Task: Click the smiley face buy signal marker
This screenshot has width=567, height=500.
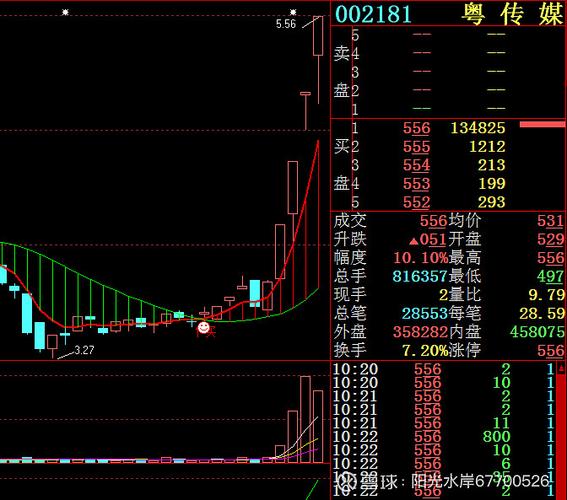Action: [204, 328]
